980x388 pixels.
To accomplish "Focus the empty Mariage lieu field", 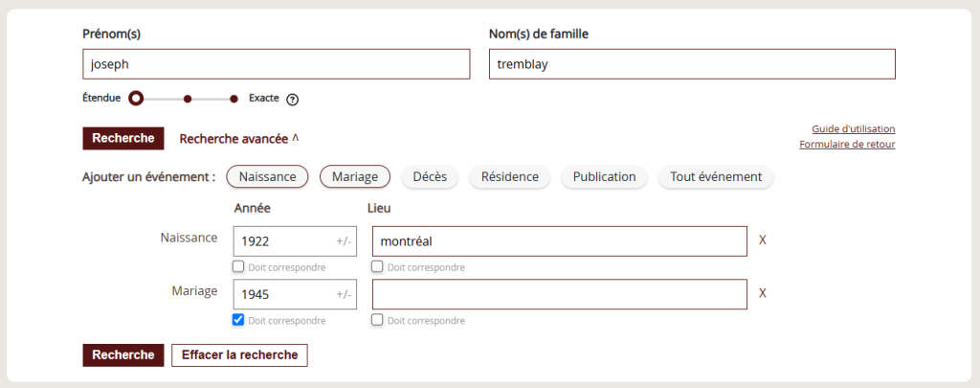I will [559, 294].
